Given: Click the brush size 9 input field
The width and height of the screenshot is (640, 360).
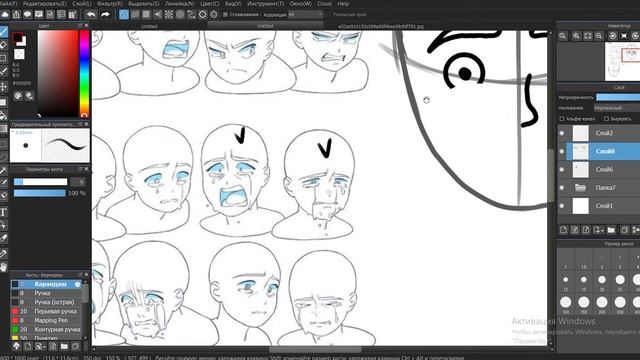Looking at the screenshot, I should click(x=78, y=182).
